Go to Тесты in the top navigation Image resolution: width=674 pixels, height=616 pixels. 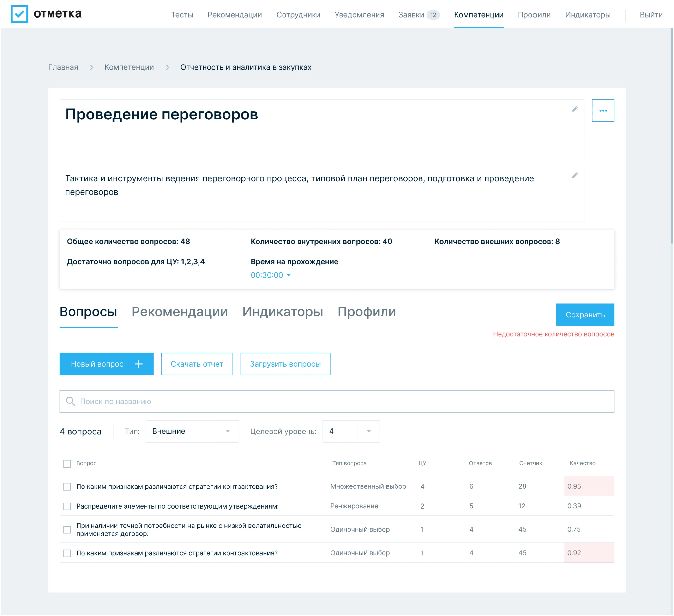[182, 15]
